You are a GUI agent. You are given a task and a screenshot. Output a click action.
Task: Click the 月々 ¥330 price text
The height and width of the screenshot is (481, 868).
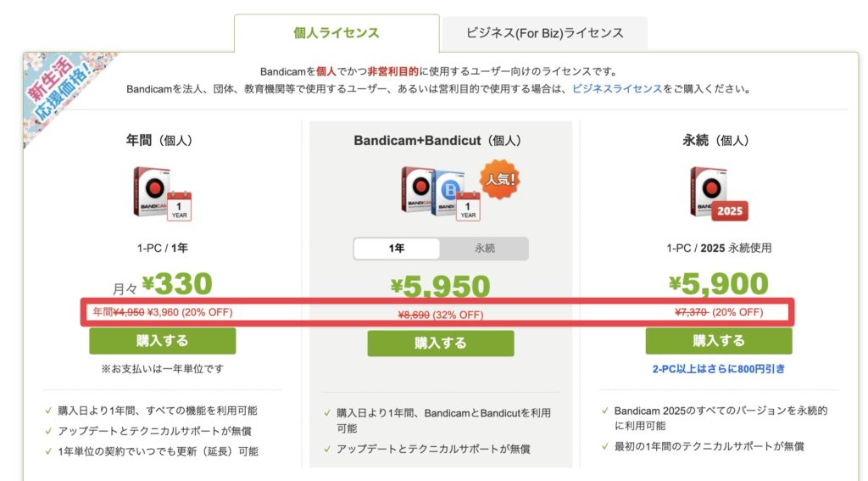coord(163,284)
